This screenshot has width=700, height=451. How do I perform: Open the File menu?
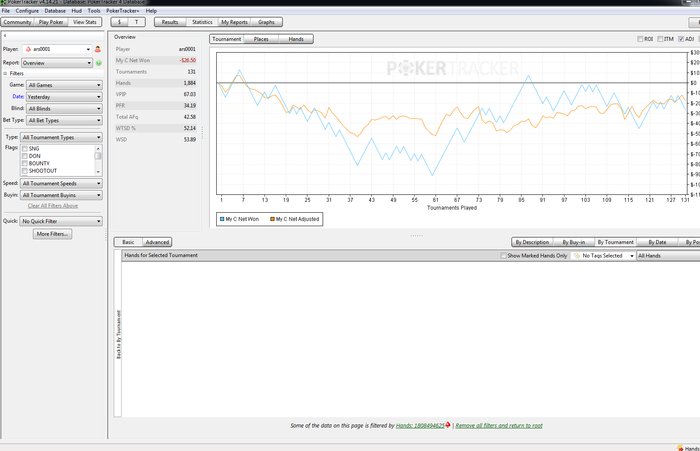[6, 11]
